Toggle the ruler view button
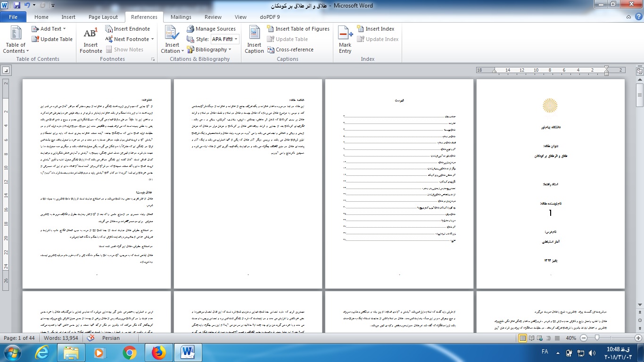Image resolution: width=644 pixels, height=362 pixels. point(640,71)
